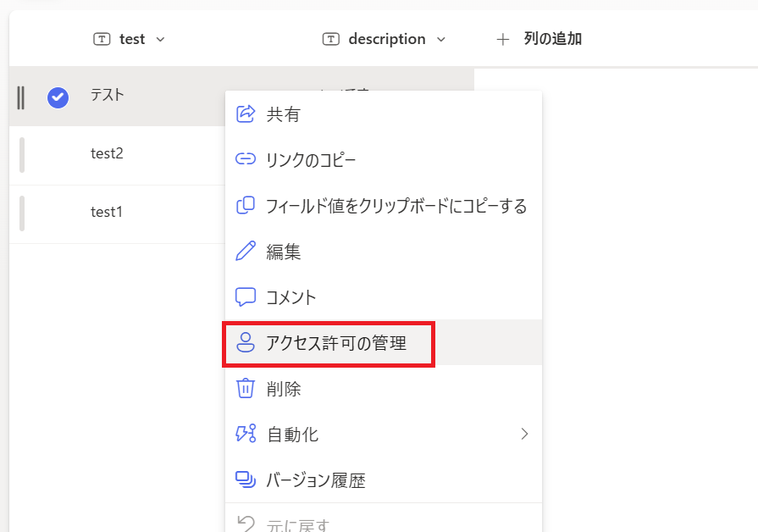Click the person icon for アクセス許可の管理
This screenshot has height=532, width=758.
click(x=245, y=343)
